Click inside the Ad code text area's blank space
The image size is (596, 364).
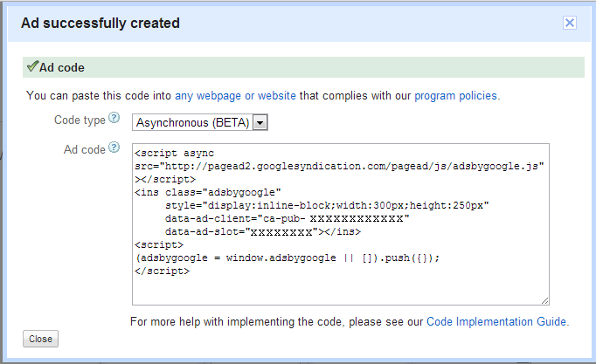[x=341, y=285]
